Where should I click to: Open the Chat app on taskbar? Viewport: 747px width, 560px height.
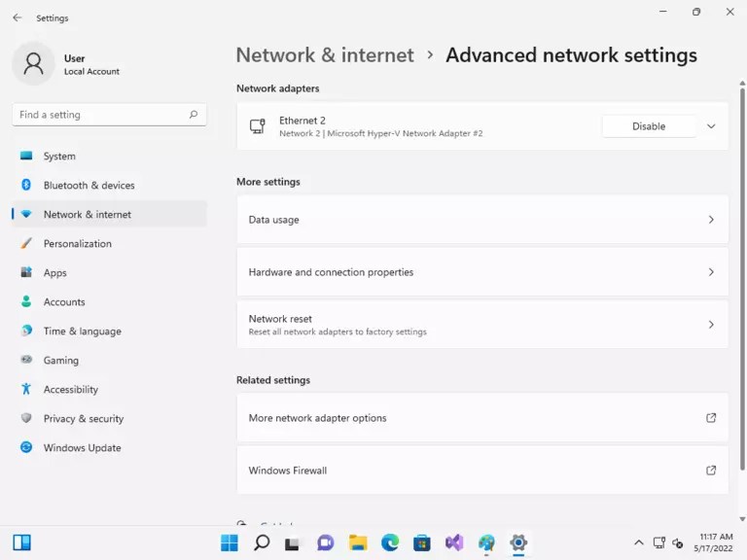pyautogui.click(x=326, y=542)
